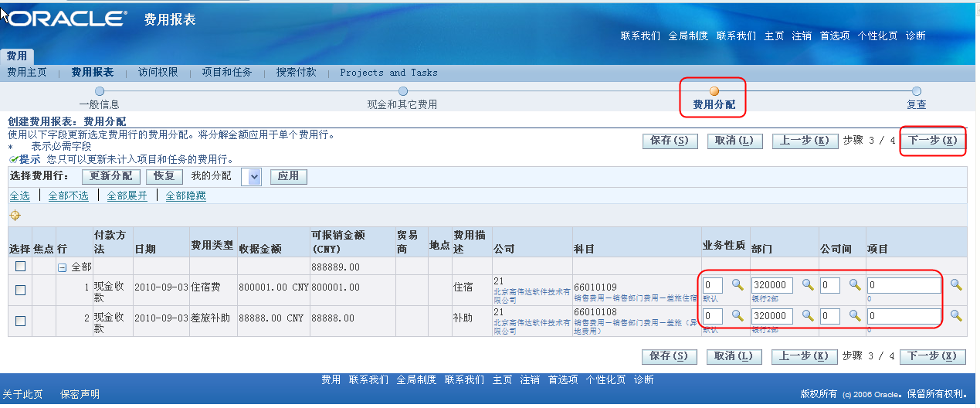
Task: Go to 费用主页 subtab
Action: coord(27,73)
